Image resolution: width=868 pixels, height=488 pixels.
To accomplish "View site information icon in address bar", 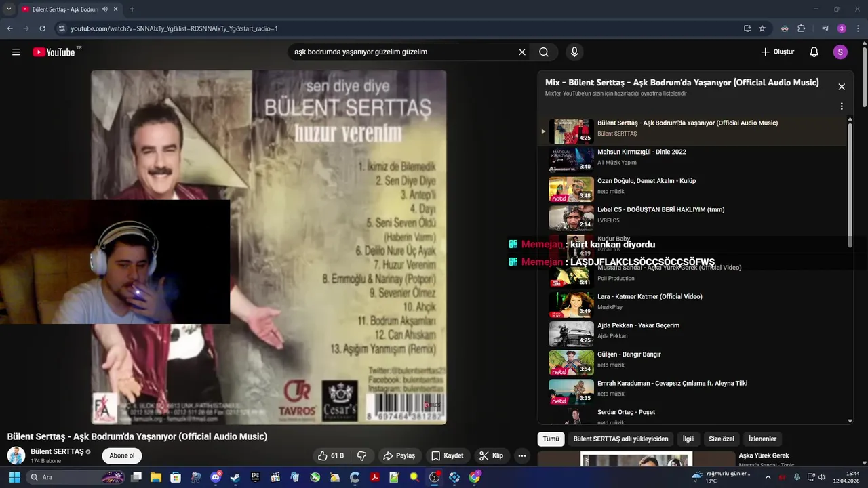I will [62, 28].
